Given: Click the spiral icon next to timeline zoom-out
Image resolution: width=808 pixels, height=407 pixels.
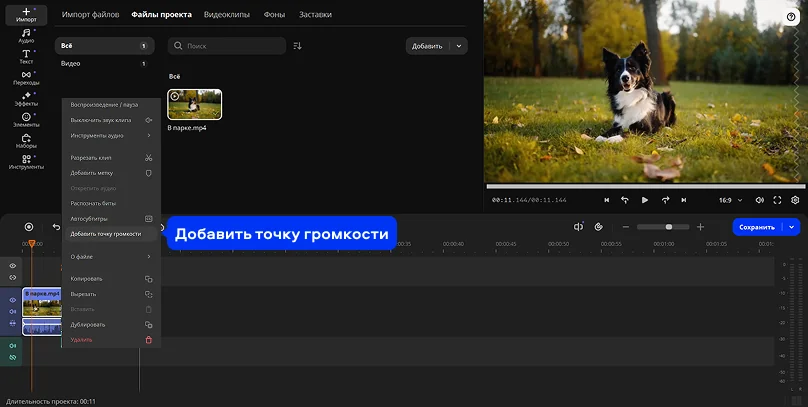Looking at the screenshot, I should [x=598, y=227].
